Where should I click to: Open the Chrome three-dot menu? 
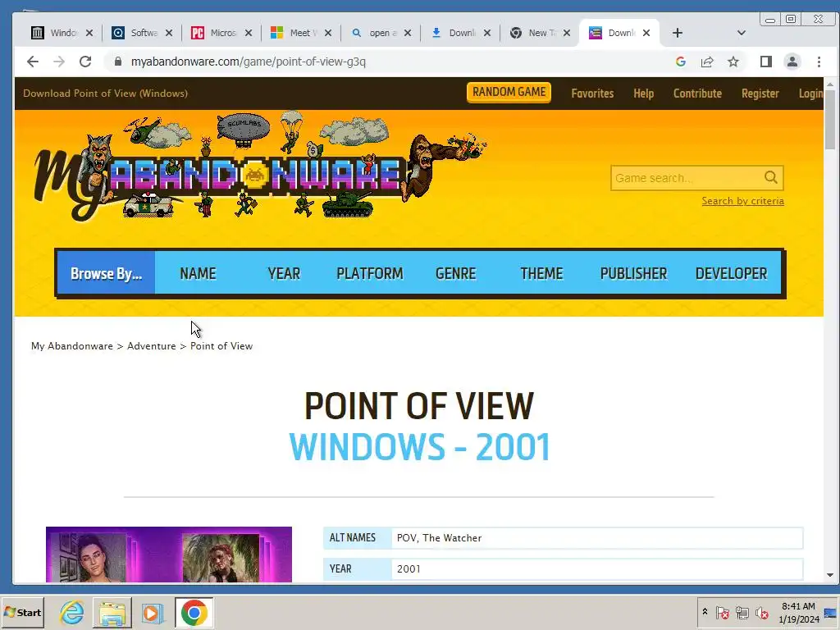click(819, 62)
